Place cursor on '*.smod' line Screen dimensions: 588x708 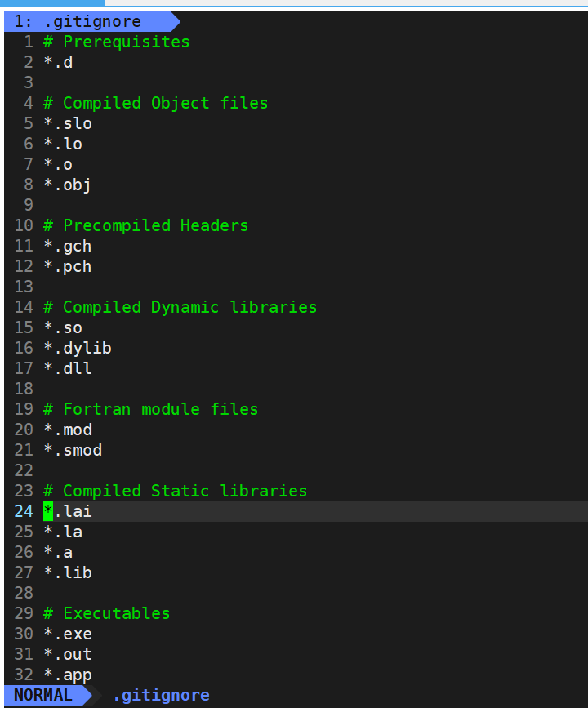[x=72, y=450]
